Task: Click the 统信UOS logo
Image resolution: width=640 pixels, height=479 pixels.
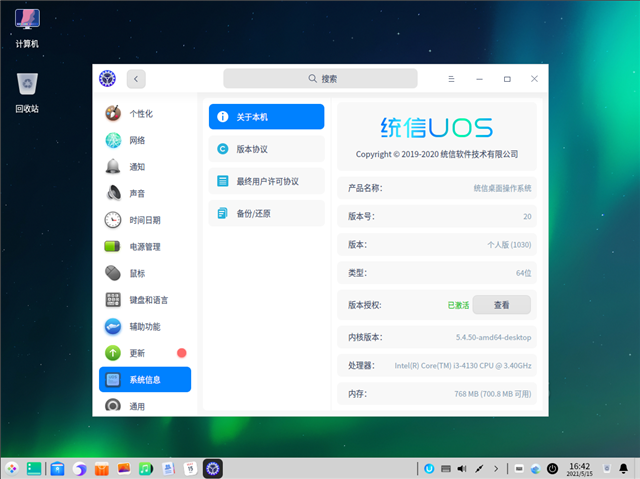Action: point(437,128)
